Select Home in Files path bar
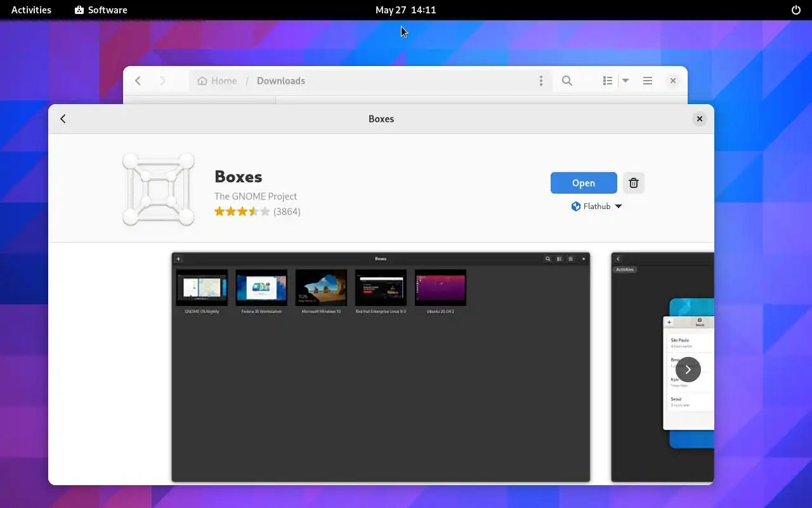The height and width of the screenshot is (508, 812). 217,81
